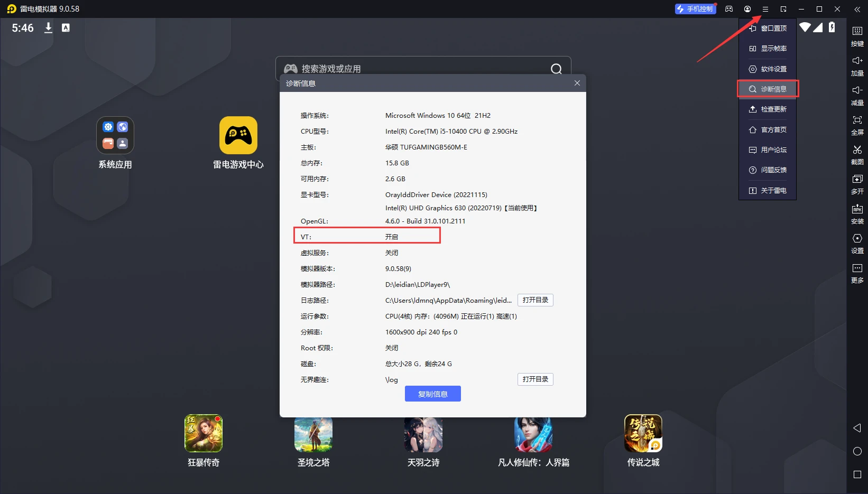Tap the Android back triangle button
This screenshot has height=494, width=868.
[x=857, y=428]
